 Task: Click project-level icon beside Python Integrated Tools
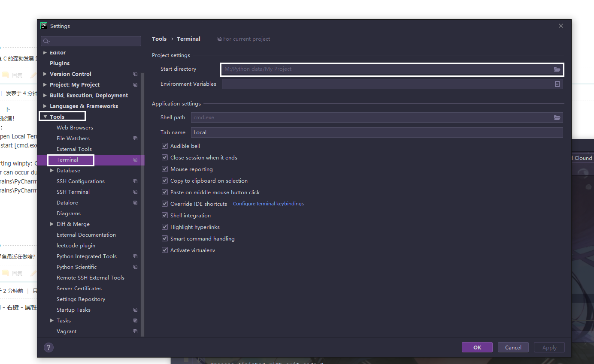135,256
